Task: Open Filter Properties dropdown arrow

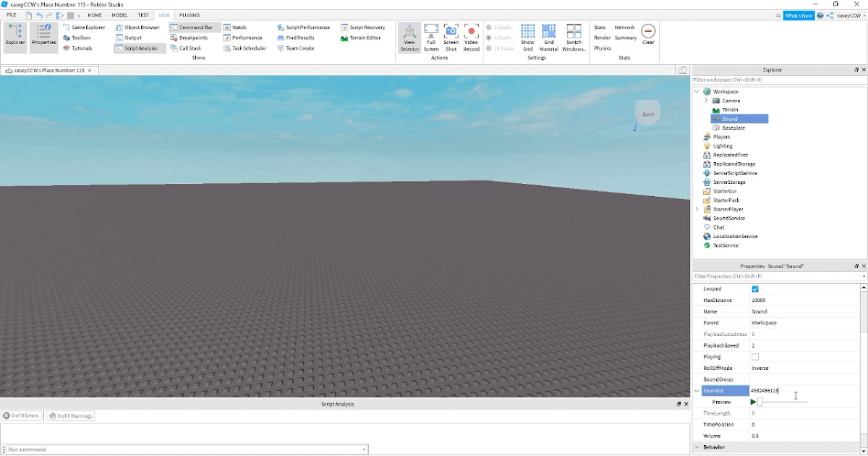Action: (864, 276)
